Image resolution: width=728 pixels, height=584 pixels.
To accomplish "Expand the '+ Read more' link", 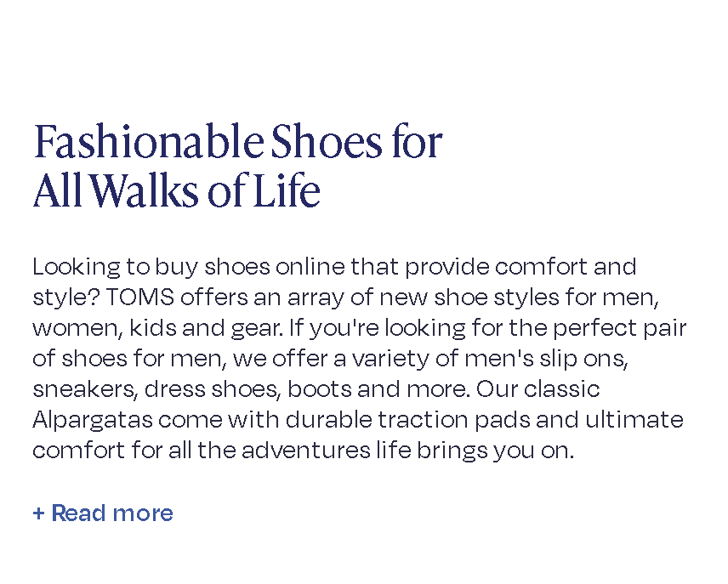I will click(103, 513).
